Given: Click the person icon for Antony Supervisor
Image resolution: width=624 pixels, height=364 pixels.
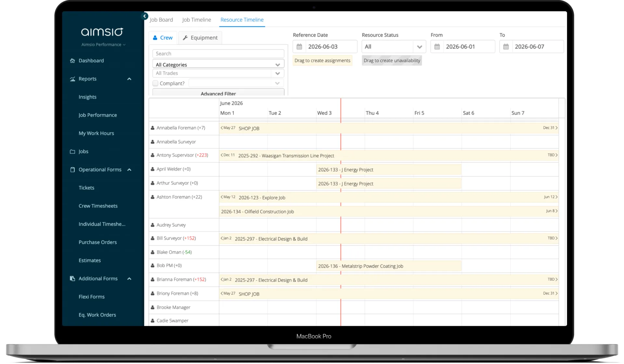Looking at the screenshot, I should pos(152,155).
